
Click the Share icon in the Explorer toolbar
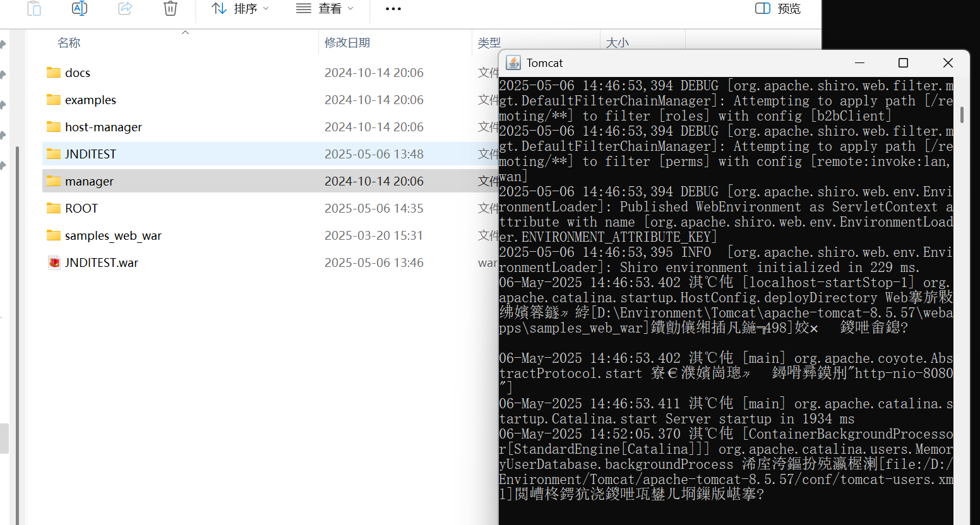coord(125,8)
